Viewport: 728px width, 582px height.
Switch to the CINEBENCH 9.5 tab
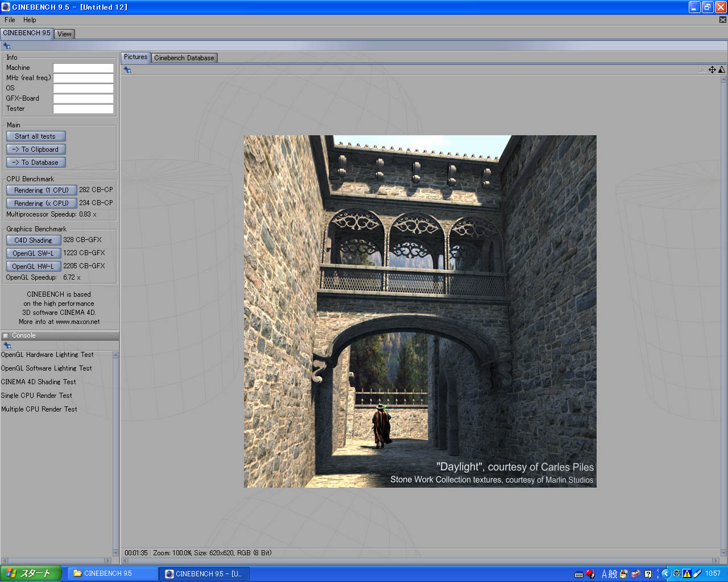tap(27, 34)
